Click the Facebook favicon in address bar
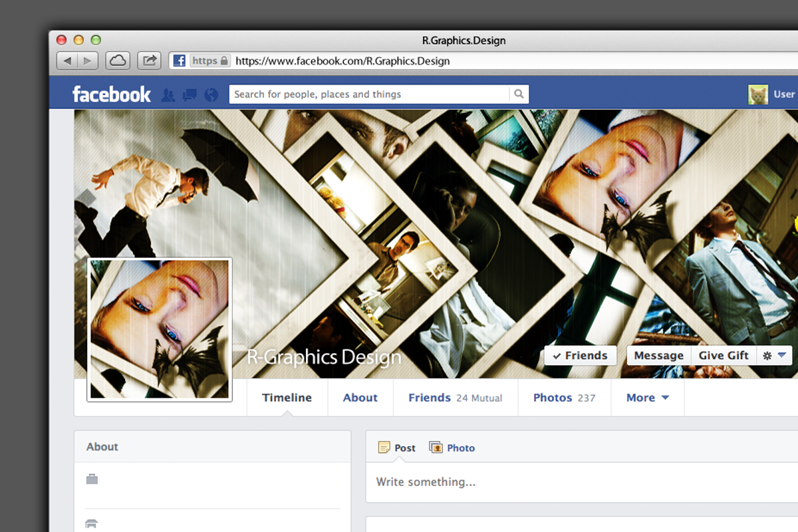Screen dimensions: 798x532 (180, 61)
